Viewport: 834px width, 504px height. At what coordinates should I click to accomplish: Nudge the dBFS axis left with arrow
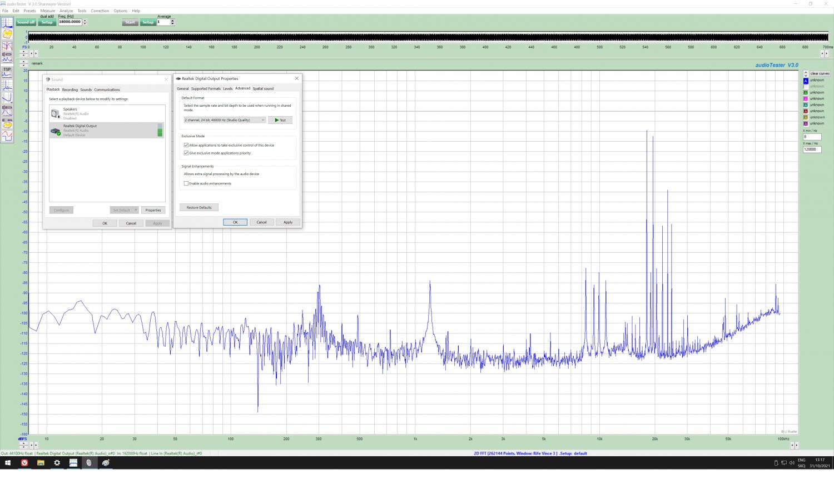pos(32,445)
